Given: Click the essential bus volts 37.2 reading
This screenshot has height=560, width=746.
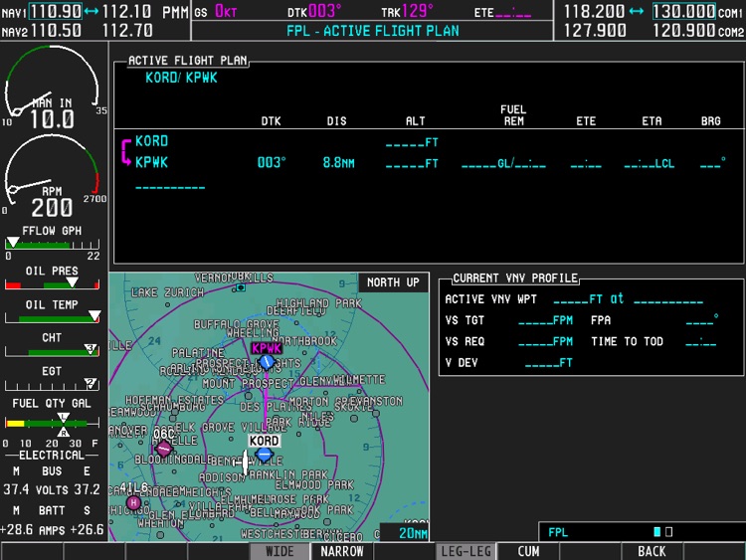Looking at the screenshot, I should point(88,489).
